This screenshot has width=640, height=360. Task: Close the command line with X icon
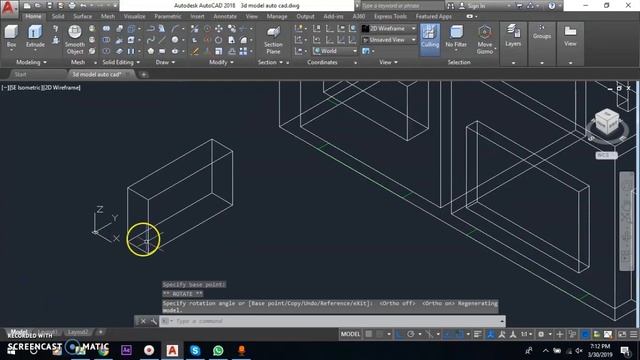pos(143,321)
